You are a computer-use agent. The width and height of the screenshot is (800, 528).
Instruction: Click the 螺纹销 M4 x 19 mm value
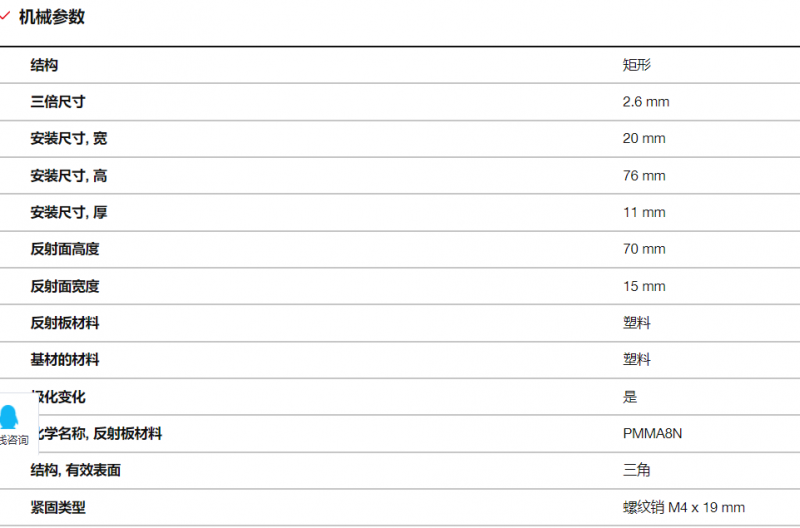(x=684, y=507)
